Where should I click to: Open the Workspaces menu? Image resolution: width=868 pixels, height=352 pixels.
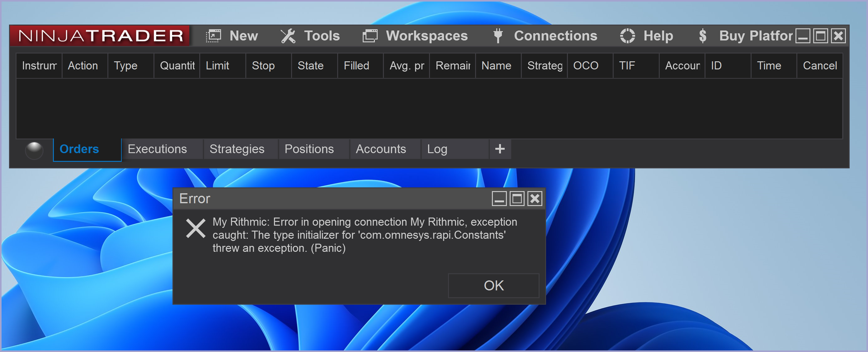[427, 36]
